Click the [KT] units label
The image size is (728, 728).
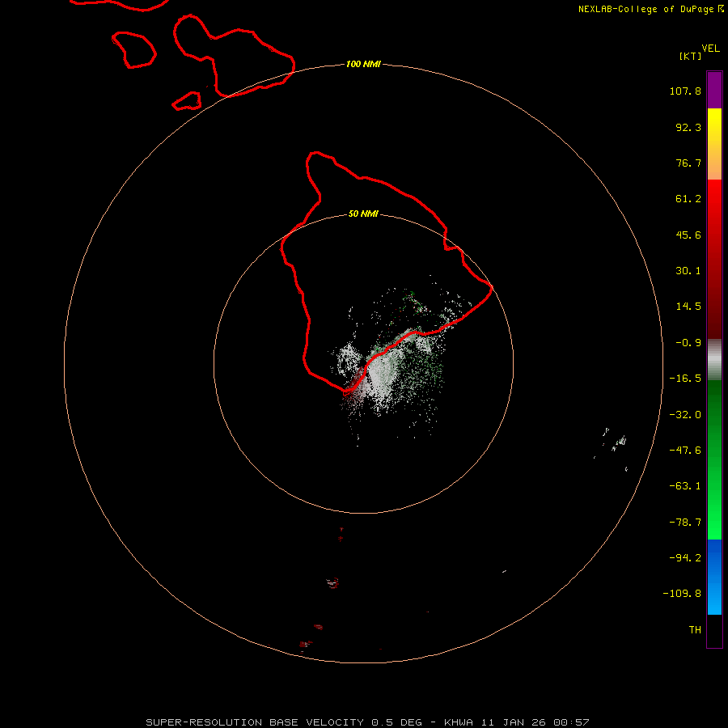[x=691, y=56]
